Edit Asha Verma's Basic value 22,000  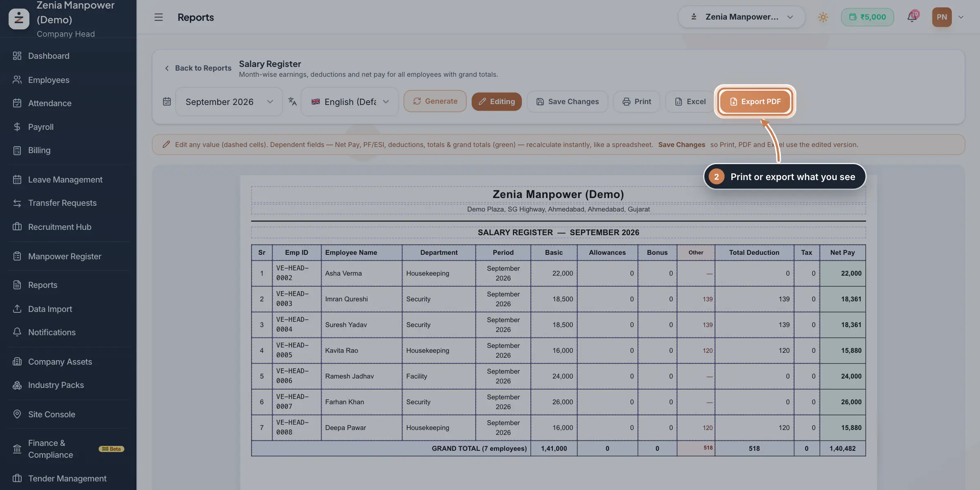tap(554, 274)
